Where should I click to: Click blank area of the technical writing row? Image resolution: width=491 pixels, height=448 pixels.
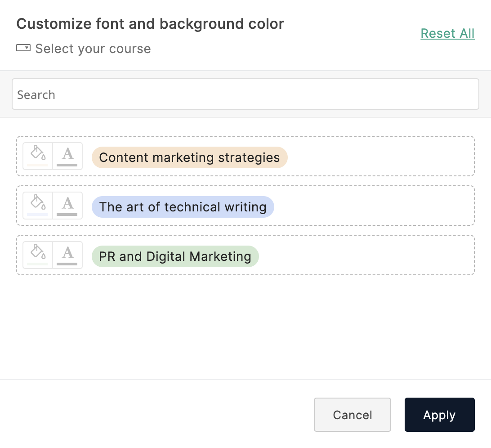click(373, 206)
